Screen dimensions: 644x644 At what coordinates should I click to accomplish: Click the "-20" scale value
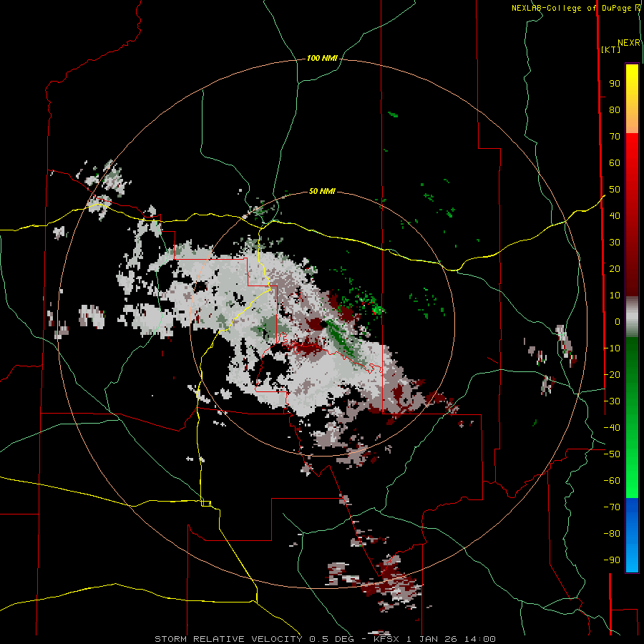tap(612, 374)
